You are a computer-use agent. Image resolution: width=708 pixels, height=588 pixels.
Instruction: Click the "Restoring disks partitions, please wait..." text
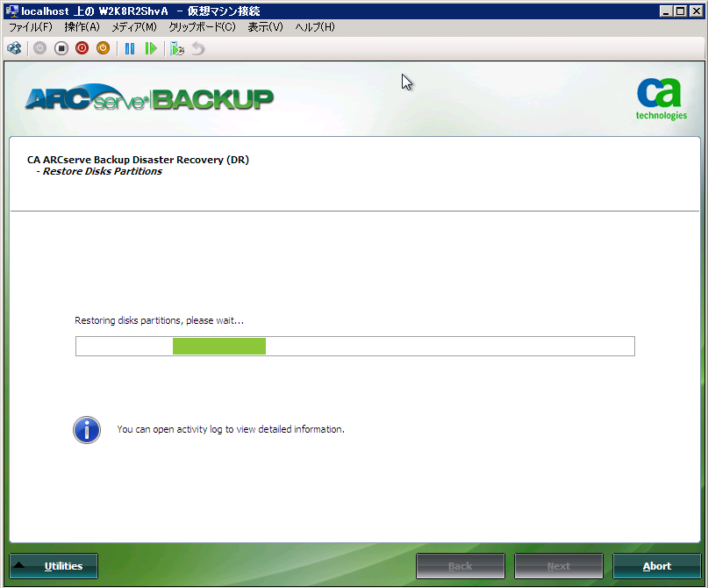(160, 320)
